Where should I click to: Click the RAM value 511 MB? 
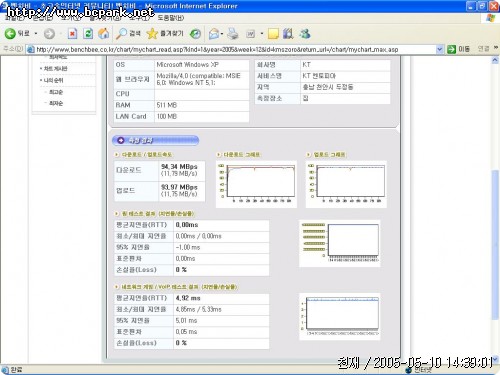[x=167, y=105]
